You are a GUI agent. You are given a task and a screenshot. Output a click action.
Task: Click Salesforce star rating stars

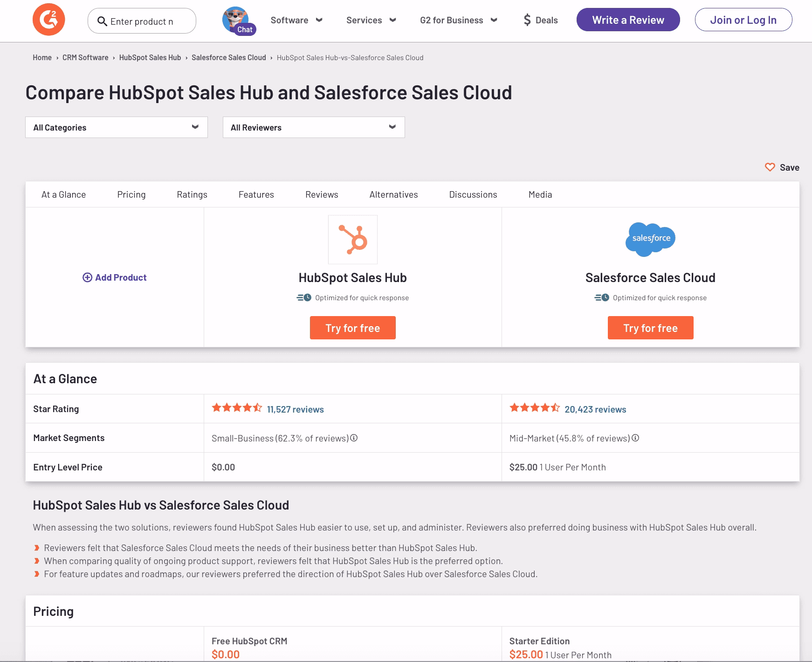tap(535, 408)
